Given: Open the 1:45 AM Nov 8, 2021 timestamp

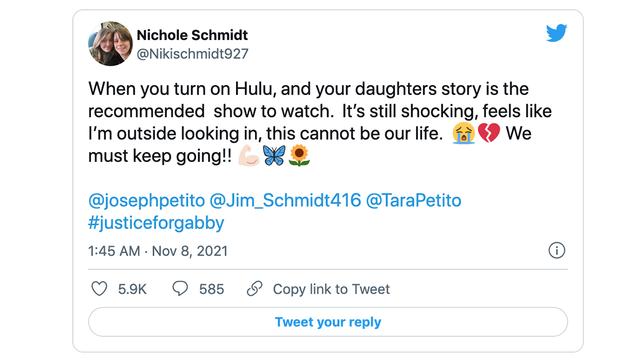Looking at the screenshot, I should click(158, 251).
